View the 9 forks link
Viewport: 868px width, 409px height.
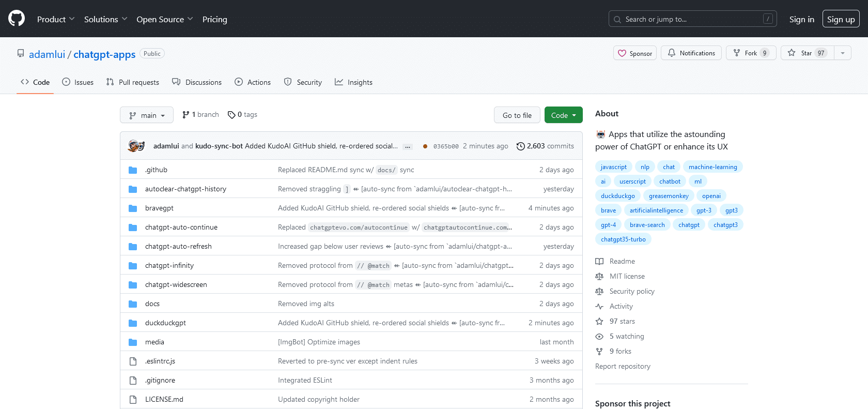pos(613,351)
